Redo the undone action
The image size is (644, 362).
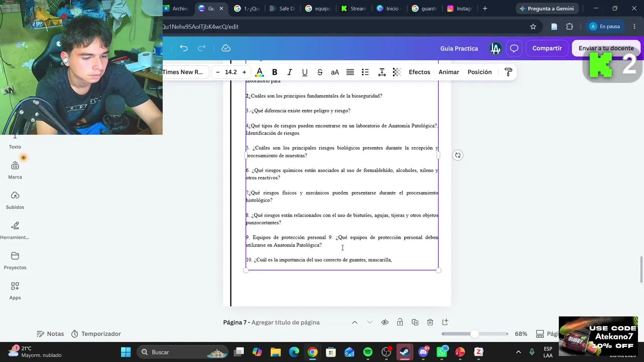click(x=202, y=48)
